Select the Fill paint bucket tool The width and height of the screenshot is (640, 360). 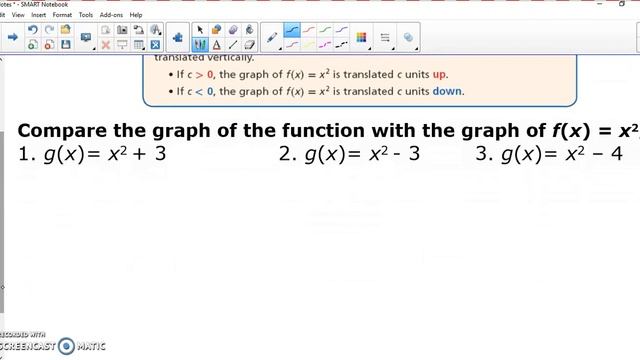249,30
